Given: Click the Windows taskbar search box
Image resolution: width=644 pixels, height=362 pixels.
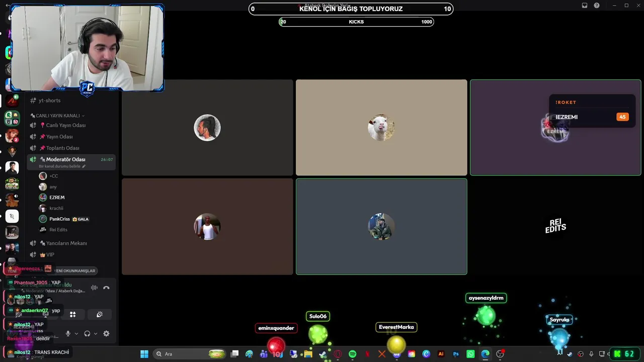Looking at the screenshot, I should click(x=189, y=354).
